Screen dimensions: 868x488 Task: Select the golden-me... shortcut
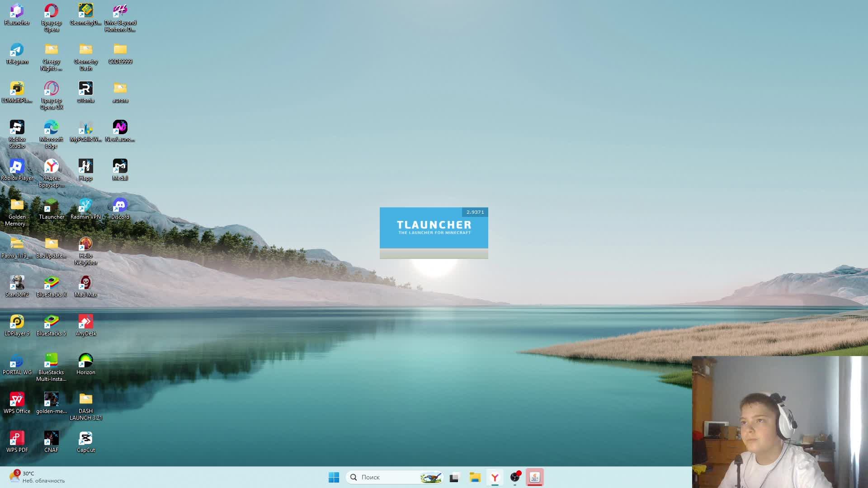coord(51,404)
